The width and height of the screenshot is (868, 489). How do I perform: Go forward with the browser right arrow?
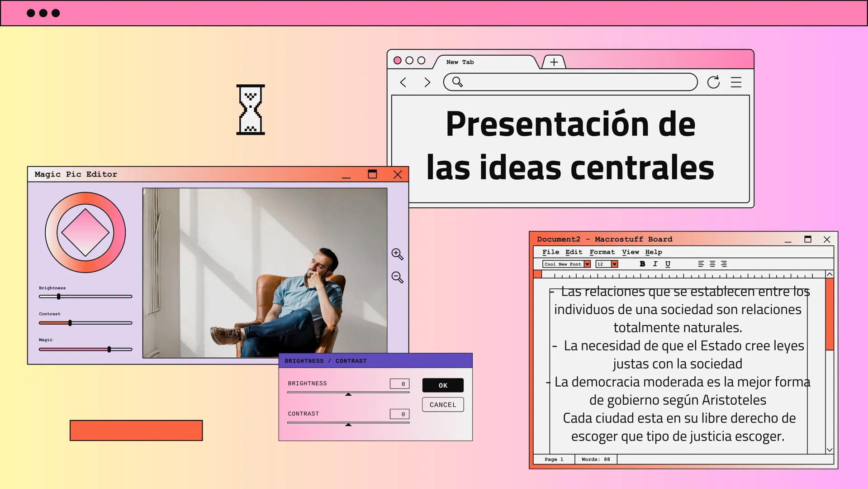click(x=427, y=82)
